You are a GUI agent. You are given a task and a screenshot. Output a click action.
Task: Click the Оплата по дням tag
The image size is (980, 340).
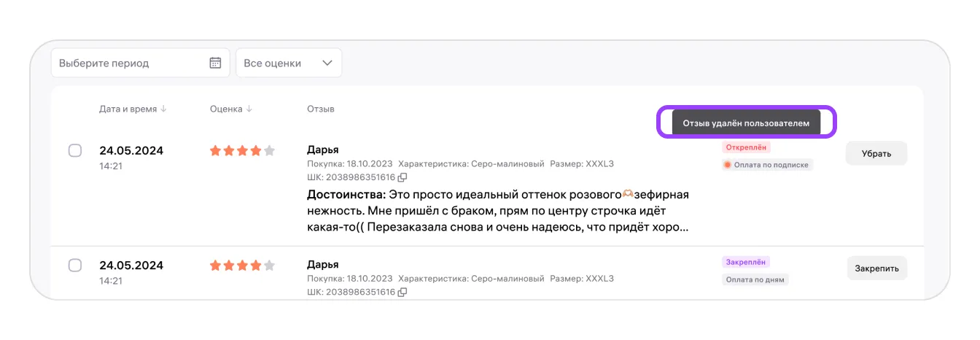click(755, 279)
